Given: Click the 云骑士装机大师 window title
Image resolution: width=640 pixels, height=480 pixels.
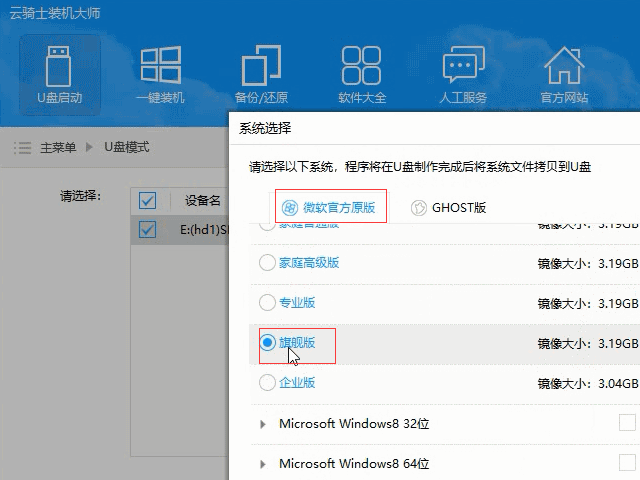Looking at the screenshot, I should [55, 13].
